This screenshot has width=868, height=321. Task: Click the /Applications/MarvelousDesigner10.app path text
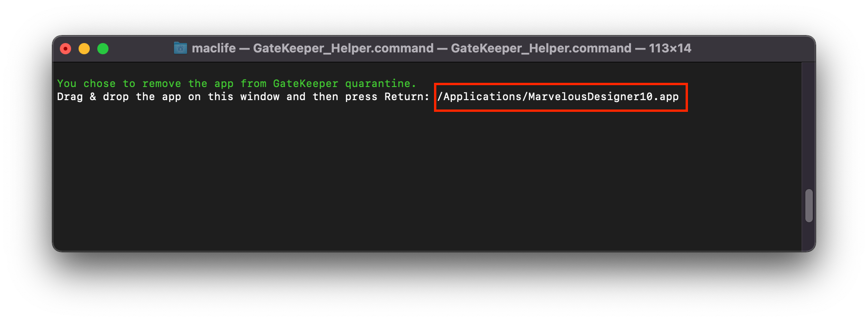pyautogui.click(x=557, y=97)
